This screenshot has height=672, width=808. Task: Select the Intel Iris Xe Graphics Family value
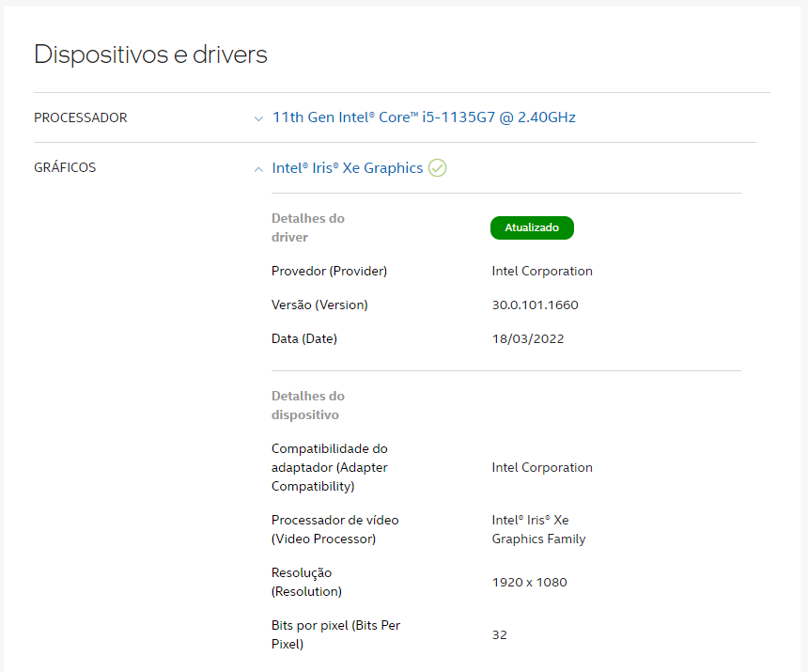(538, 529)
